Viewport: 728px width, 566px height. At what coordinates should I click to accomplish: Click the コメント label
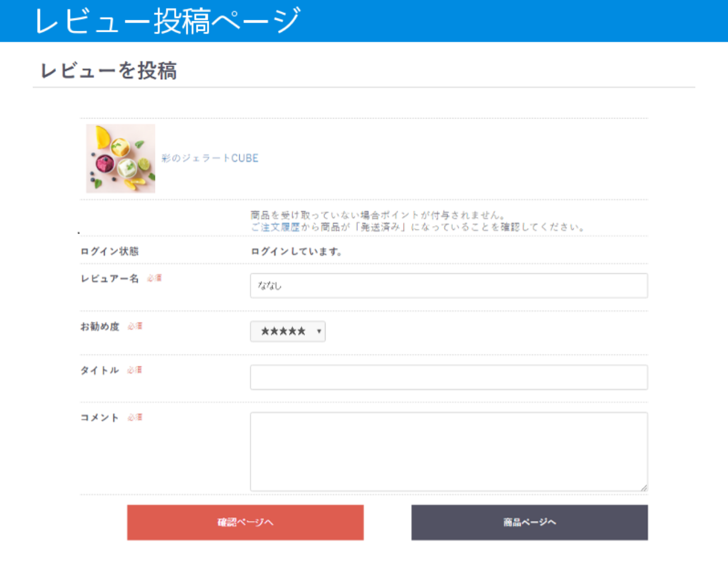tap(99, 417)
